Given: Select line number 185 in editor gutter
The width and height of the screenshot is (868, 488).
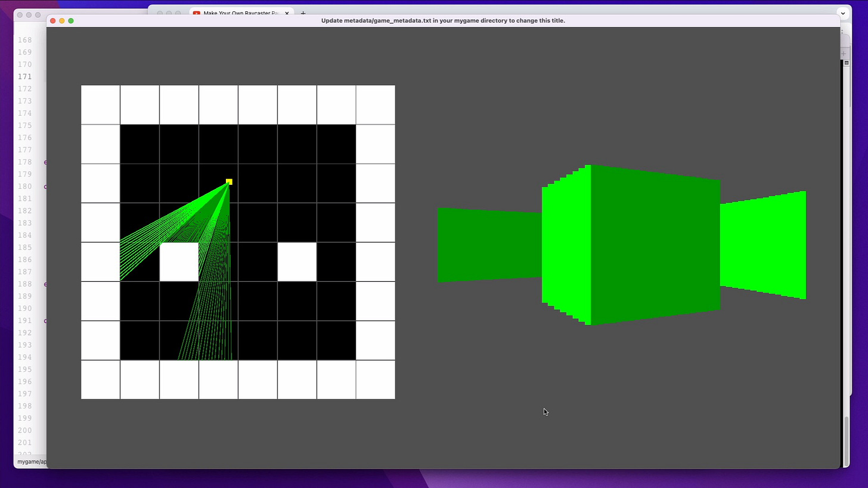Looking at the screenshot, I should pyautogui.click(x=24, y=247).
